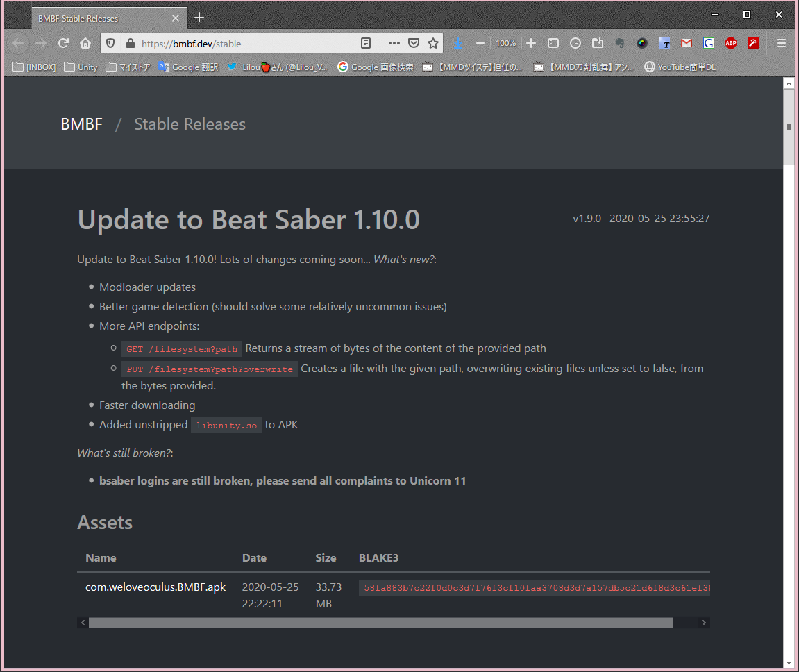The width and height of the screenshot is (799, 672).
Task: Minimize the Firefox window
Action: pos(715,15)
